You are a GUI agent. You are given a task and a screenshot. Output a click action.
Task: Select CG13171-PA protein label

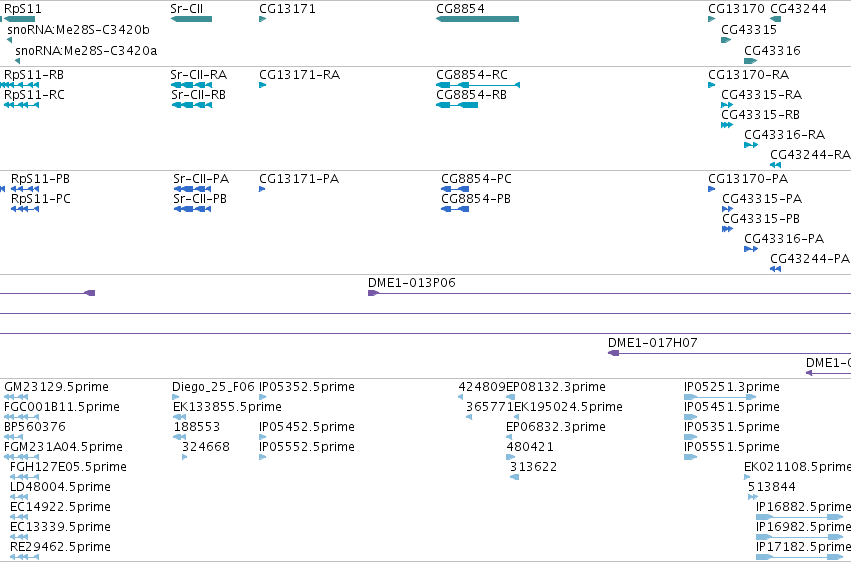tap(299, 179)
